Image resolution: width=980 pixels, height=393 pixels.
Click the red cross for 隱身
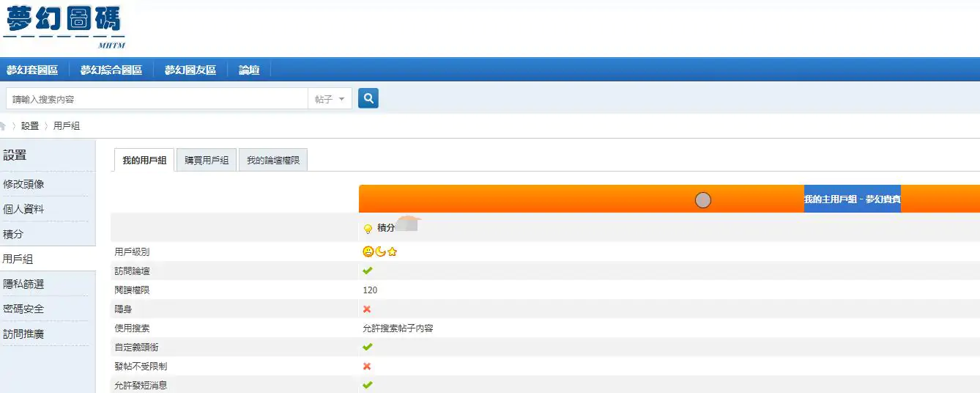pos(367,309)
